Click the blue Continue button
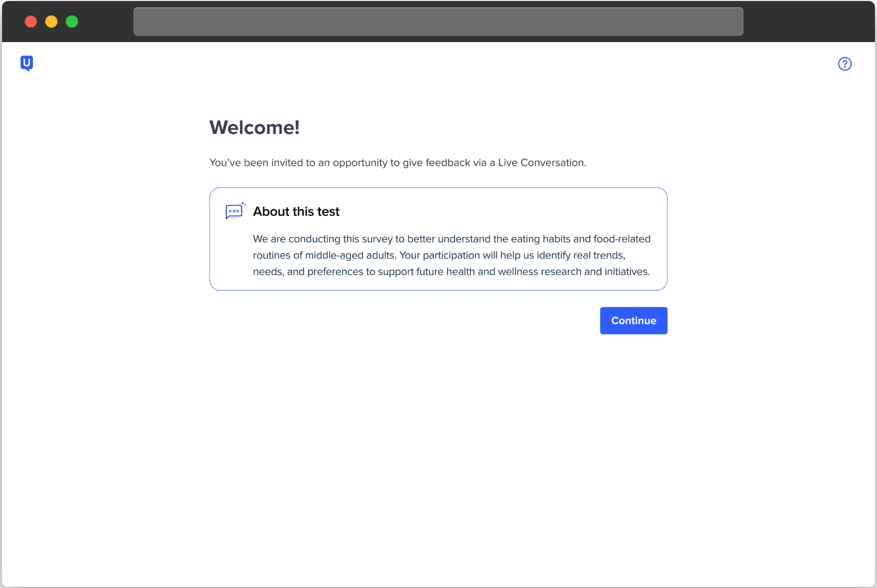Viewport: 877px width, 588px height. [x=634, y=321]
